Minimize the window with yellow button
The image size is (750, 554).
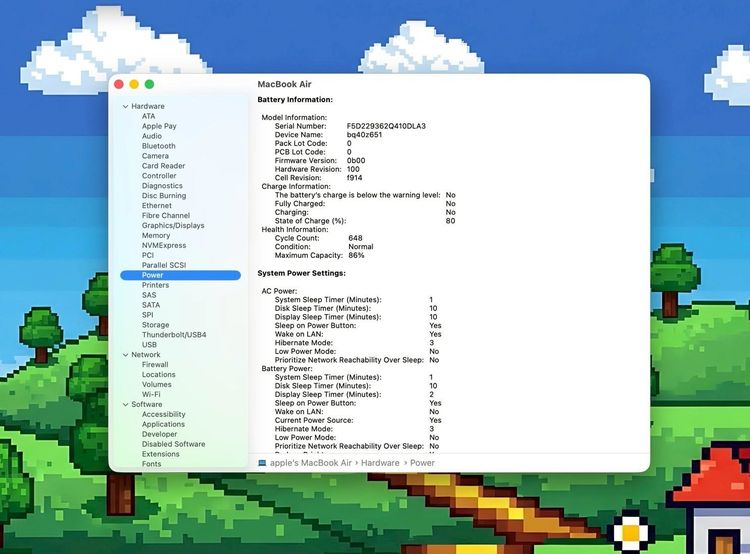(x=134, y=84)
